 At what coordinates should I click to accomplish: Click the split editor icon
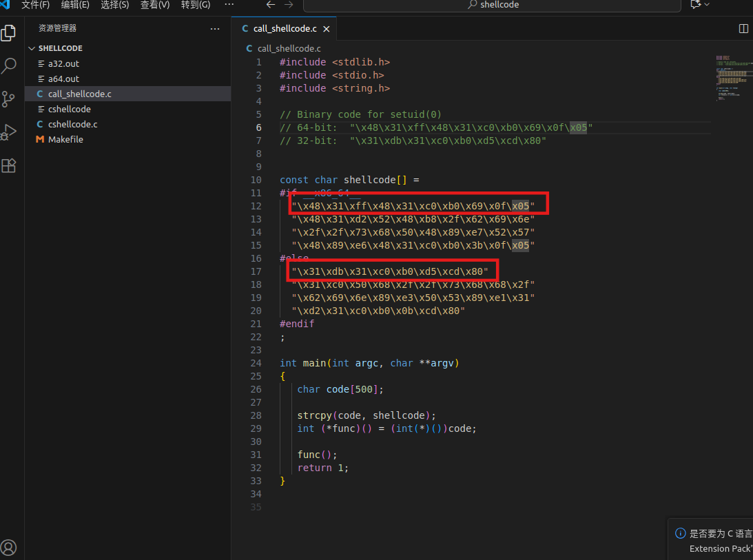(x=743, y=28)
